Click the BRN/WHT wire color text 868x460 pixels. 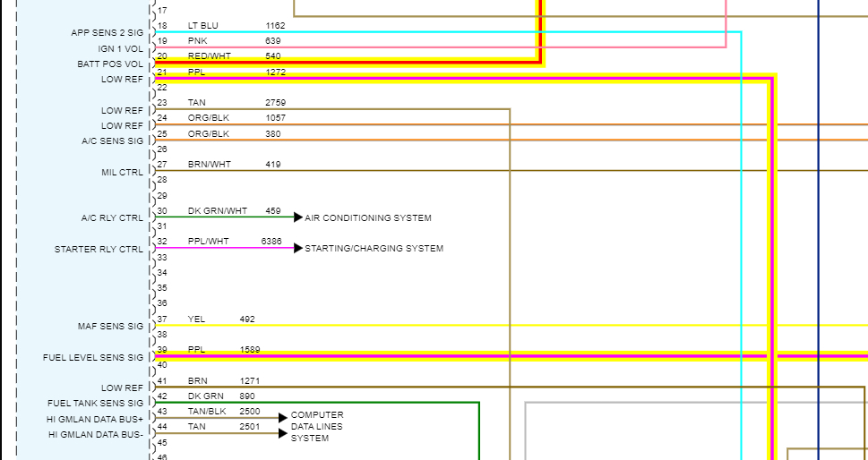pos(210,164)
